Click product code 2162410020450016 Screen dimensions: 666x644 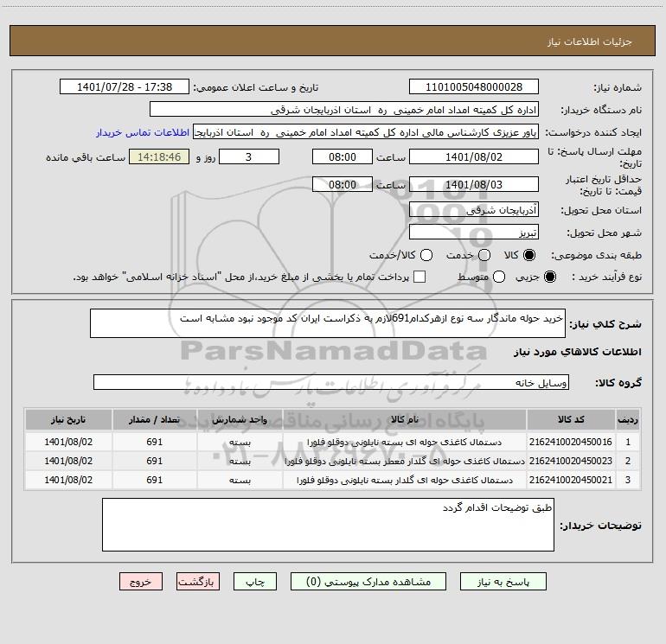[571, 442]
